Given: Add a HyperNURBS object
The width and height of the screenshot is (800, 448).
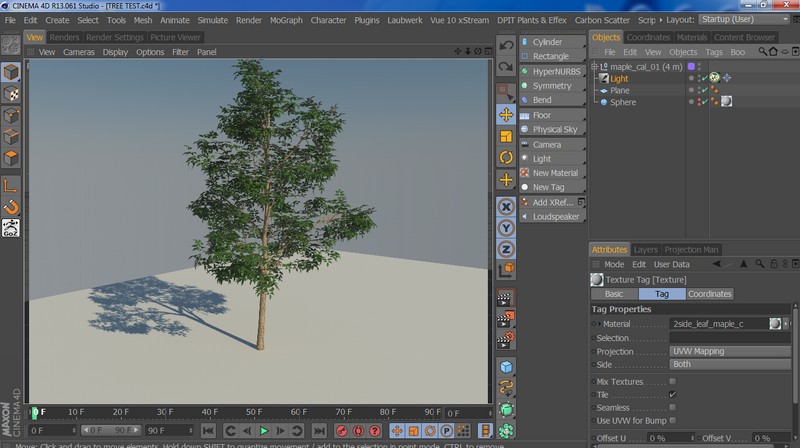Looking at the screenshot, I should pos(552,71).
